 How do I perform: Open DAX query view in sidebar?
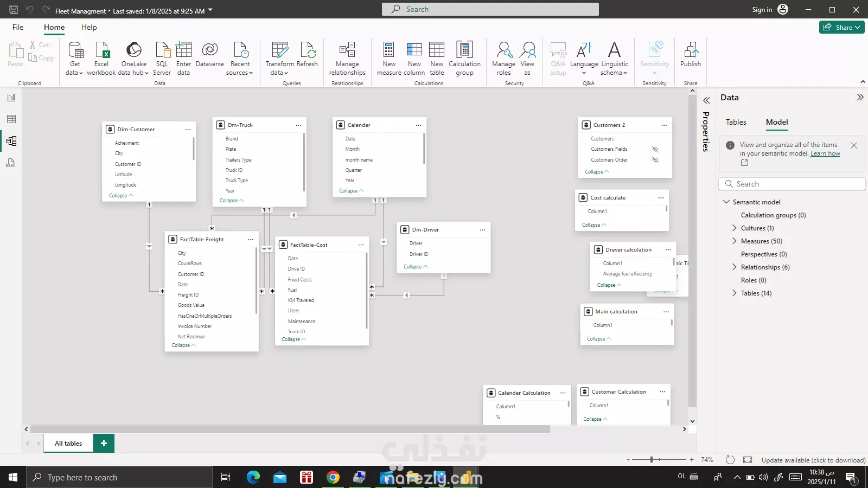click(11, 163)
